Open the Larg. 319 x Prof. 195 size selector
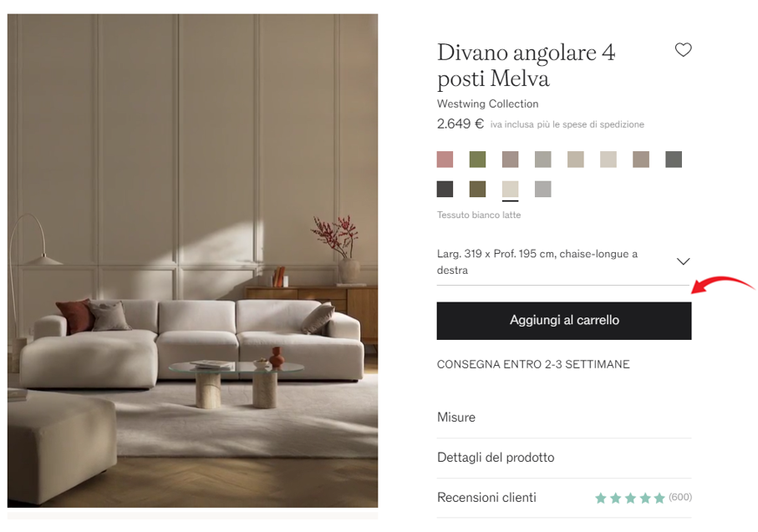This screenshot has width=758, height=532. pos(563,262)
